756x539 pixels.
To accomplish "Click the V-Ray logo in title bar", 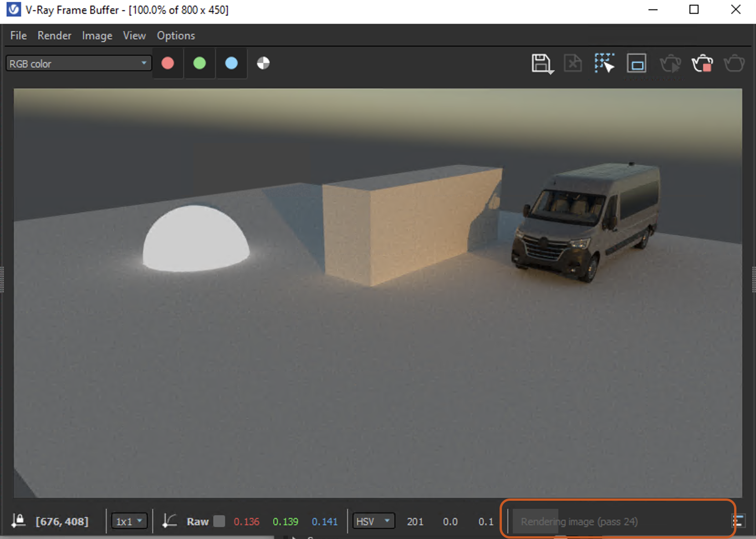I will (x=14, y=10).
